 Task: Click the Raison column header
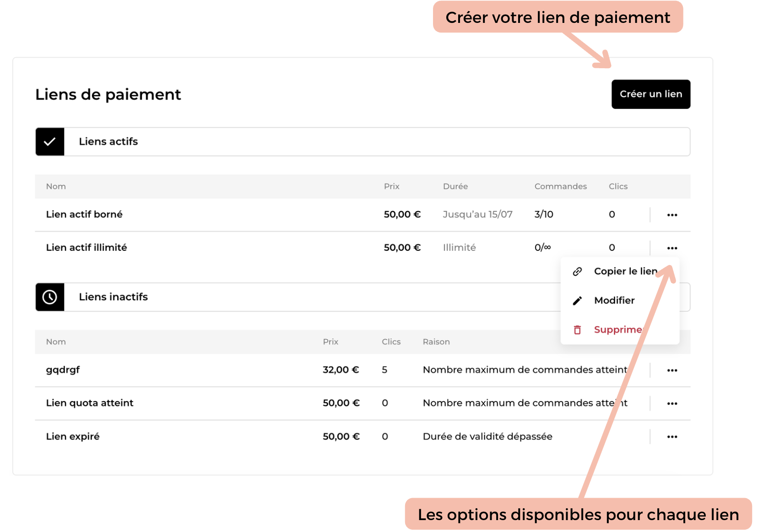point(436,342)
